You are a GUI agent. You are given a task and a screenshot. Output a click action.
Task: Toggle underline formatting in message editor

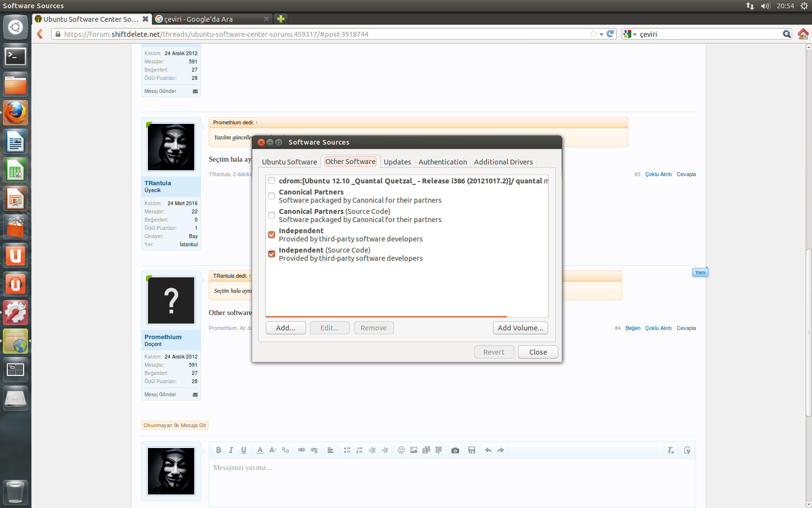(x=244, y=450)
